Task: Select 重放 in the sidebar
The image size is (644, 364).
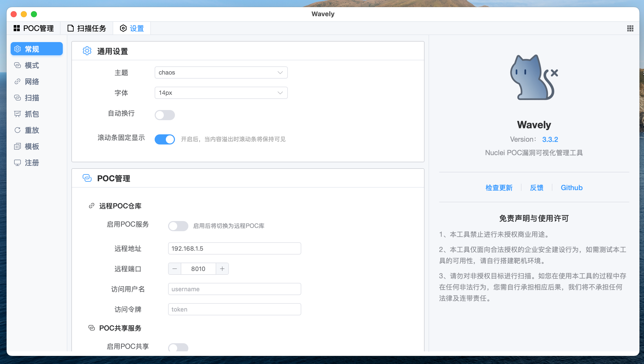Action: click(x=37, y=130)
